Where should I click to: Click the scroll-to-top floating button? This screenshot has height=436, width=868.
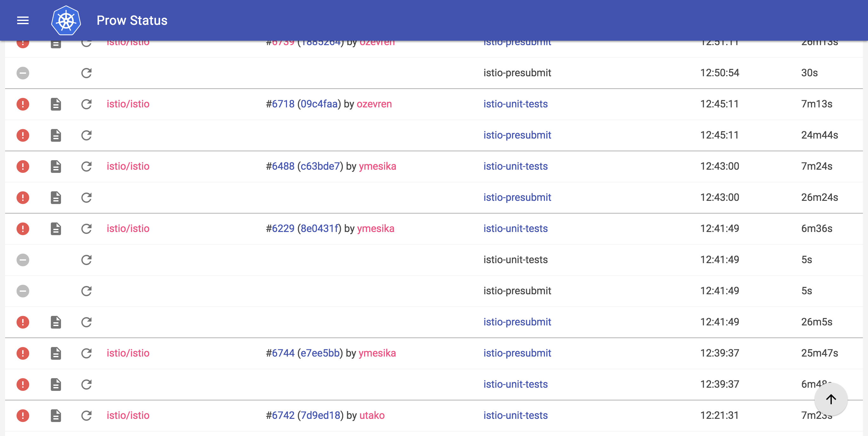coord(831,399)
